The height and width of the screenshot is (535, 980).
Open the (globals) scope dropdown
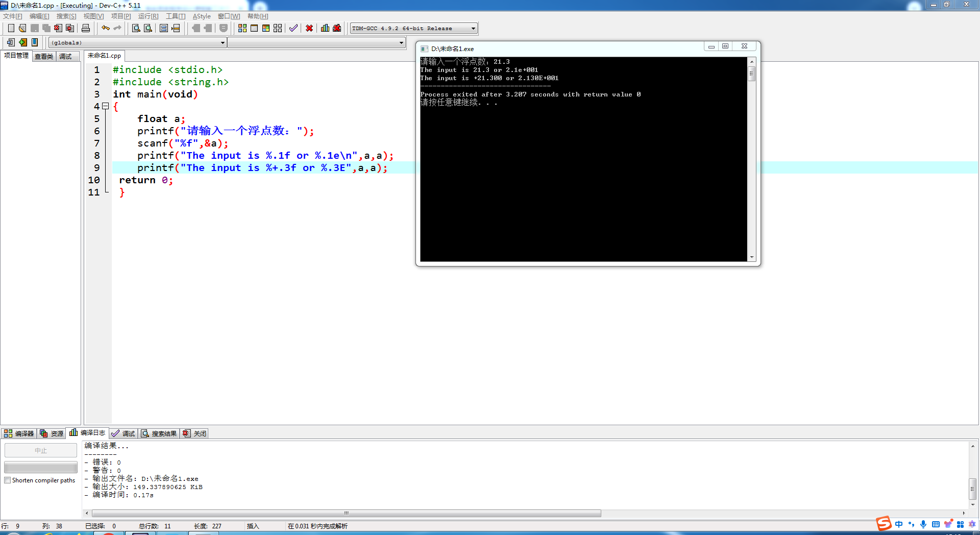tap(223, 43)
